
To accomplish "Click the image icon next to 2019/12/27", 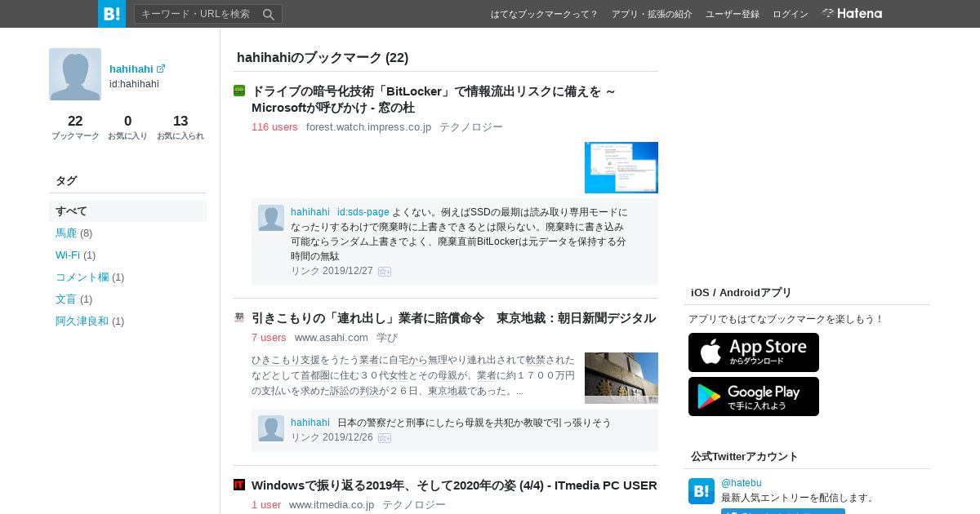I will (385, 272).
